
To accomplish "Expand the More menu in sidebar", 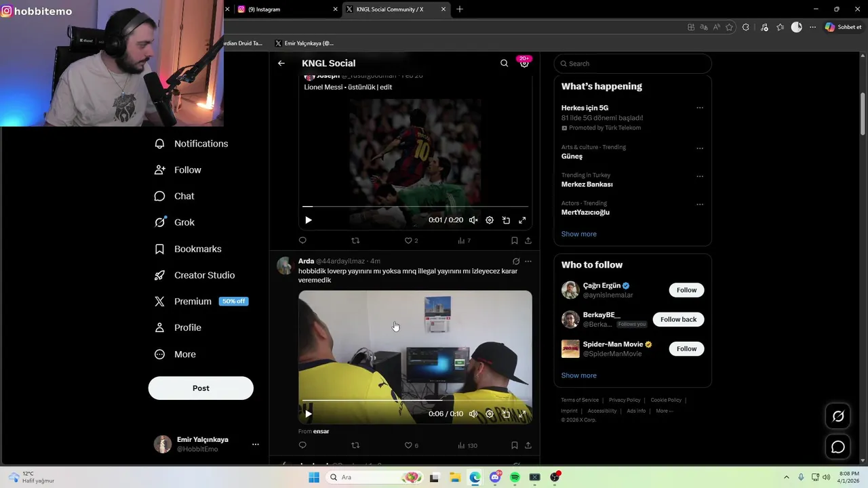I will (x=176, y=354).
